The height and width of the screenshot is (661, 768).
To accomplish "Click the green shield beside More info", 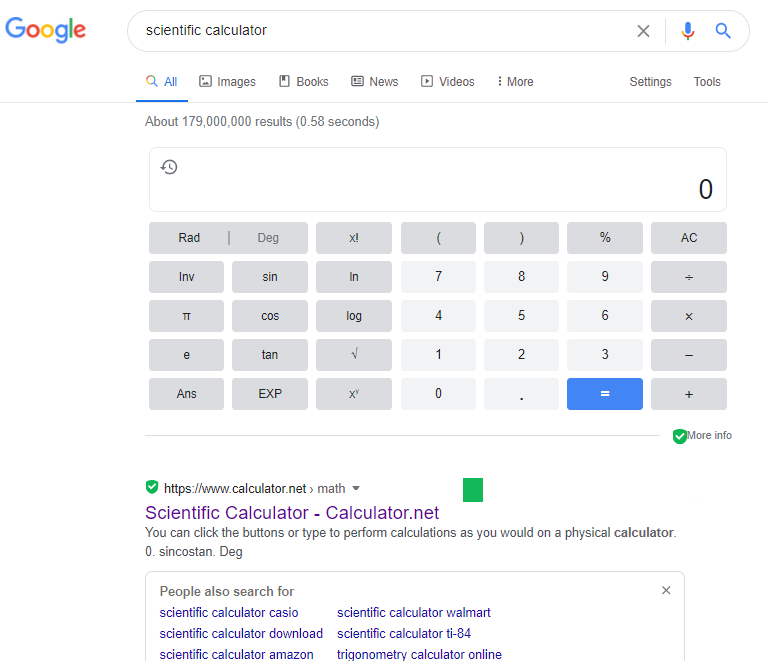I will pos(680,436).
